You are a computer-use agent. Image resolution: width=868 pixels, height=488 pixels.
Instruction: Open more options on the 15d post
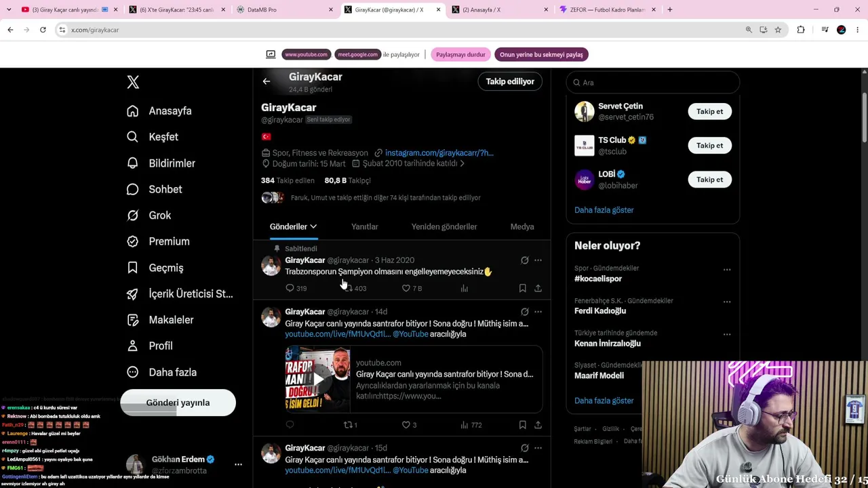[x=538, y=448]
